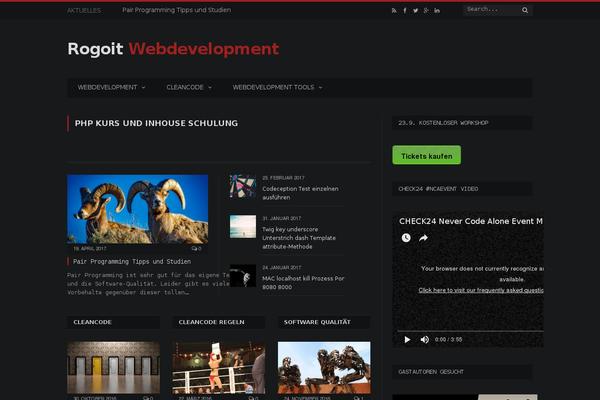Click the SOFTWARE QUALITÄT section heading
600x400 pixels.
coord(317,322)
